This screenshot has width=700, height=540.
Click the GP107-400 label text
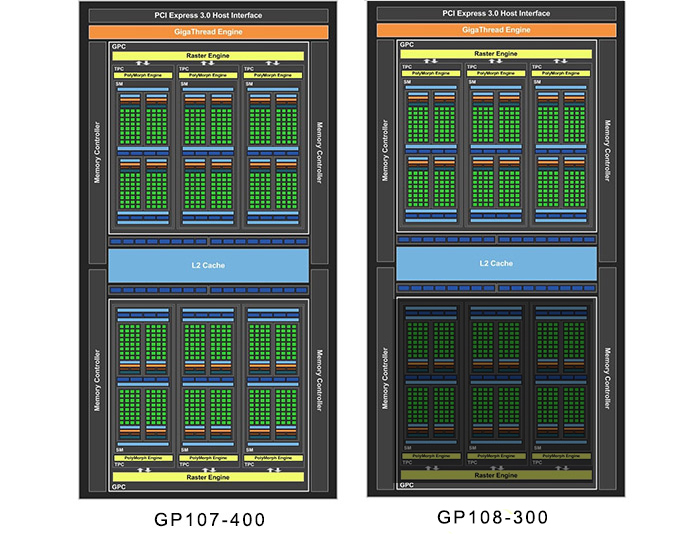coord(209,519)
